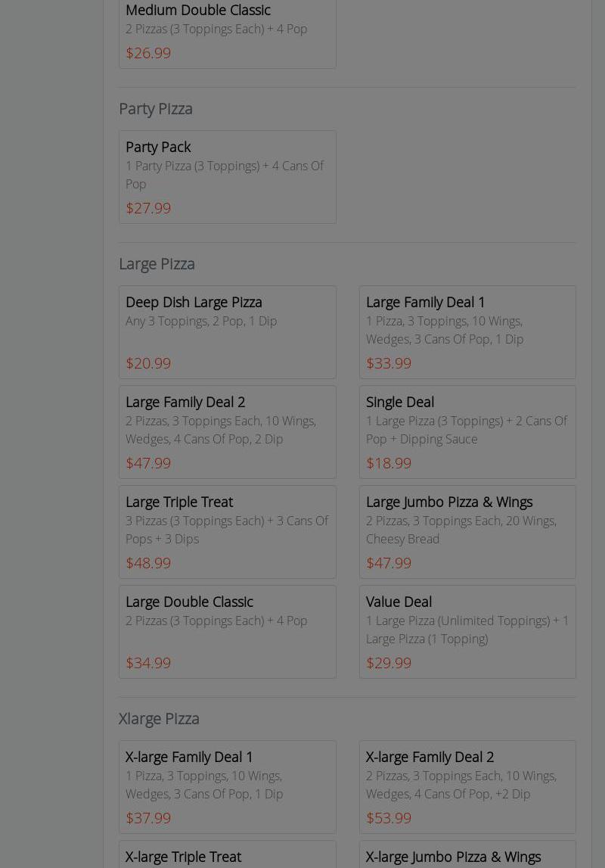
Task: Click the Party Pizza section heading
Action: pos(156,108)
